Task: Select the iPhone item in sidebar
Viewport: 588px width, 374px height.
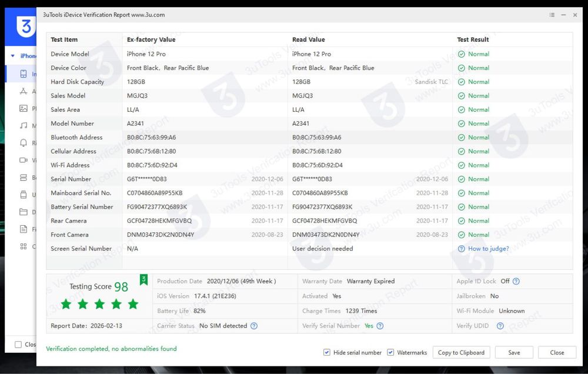Action: (x=28, y=56)
